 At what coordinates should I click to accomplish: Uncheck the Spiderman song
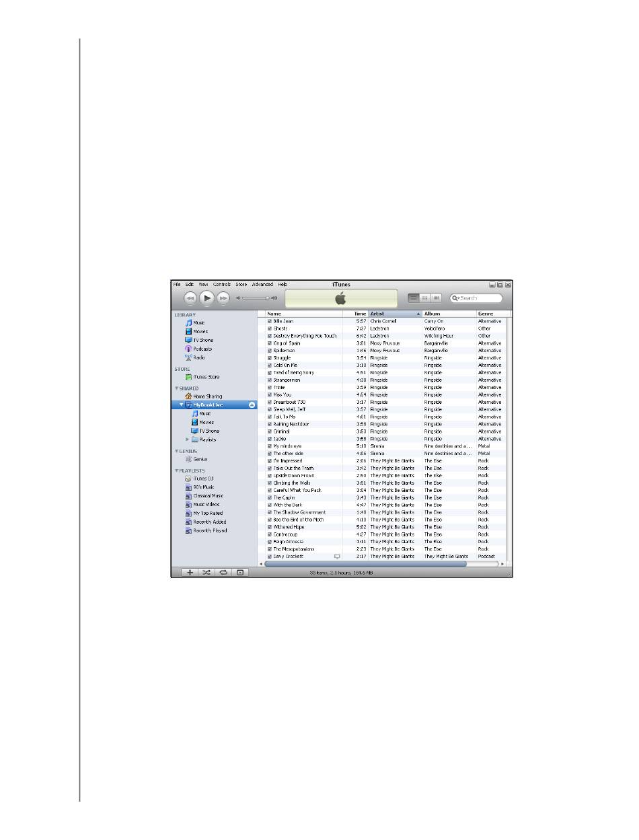point(270,351)
